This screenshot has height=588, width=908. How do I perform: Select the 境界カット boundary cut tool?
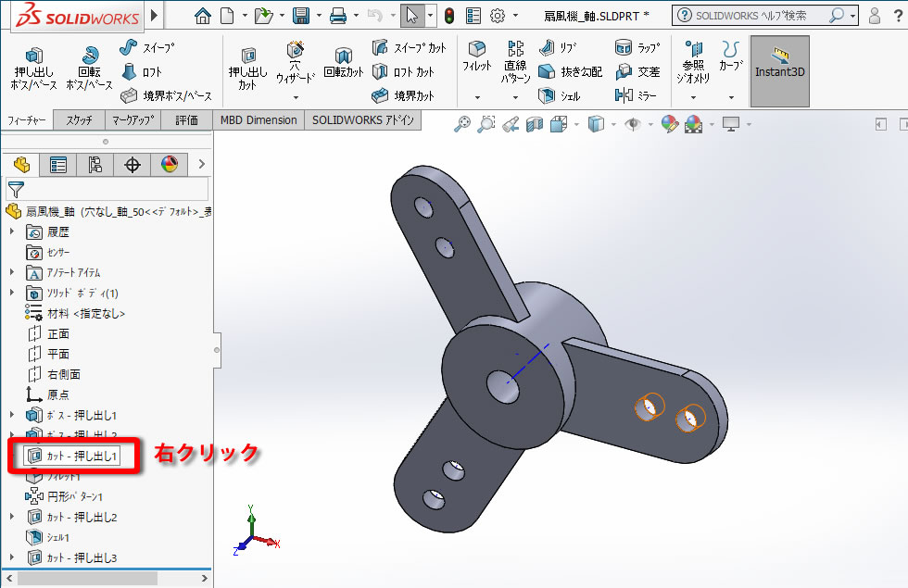[x=403, y=95]
